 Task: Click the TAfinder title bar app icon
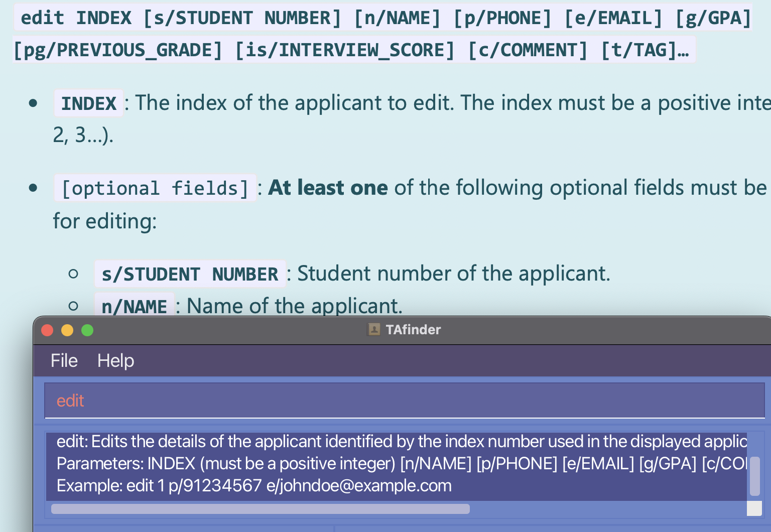point(374,330)
